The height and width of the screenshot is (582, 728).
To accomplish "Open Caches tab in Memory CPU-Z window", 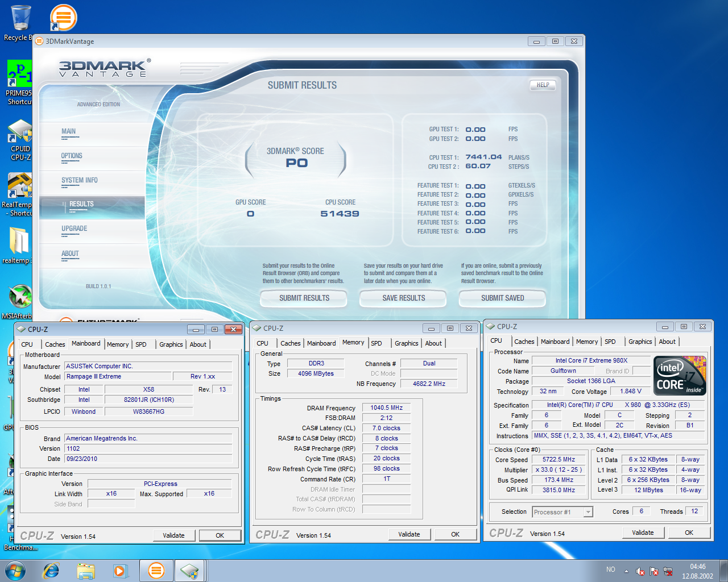I will point(291,343).
